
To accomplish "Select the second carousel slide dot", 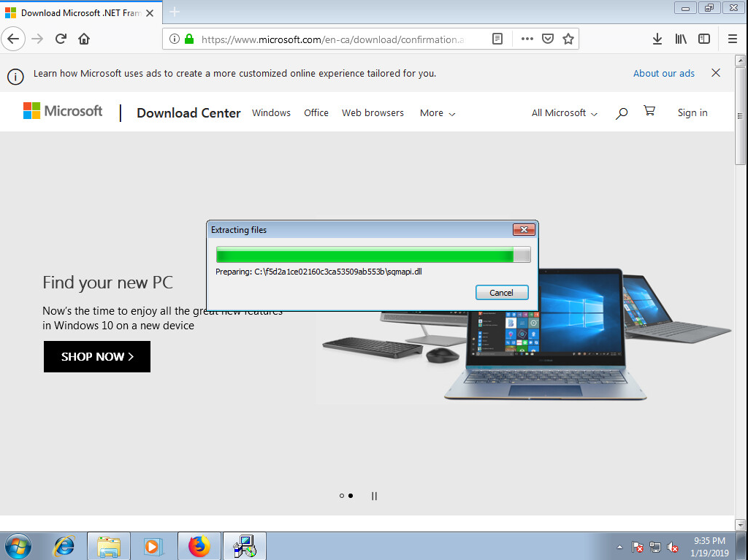I will (x=351, y=496).
